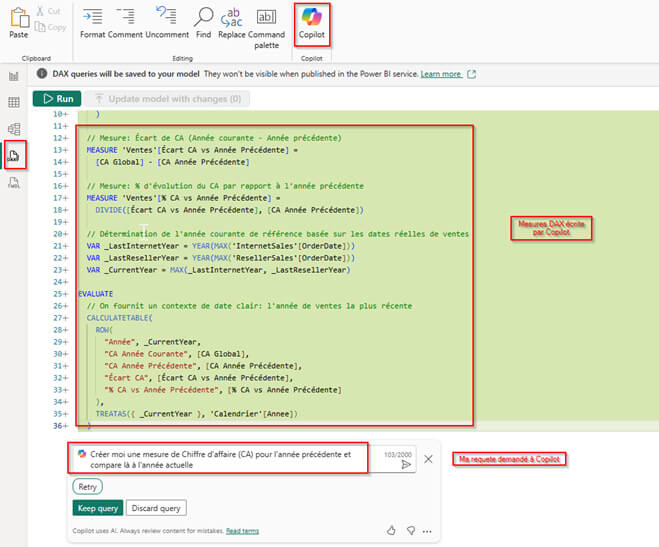Open the Command palette

tap(266, 22)
